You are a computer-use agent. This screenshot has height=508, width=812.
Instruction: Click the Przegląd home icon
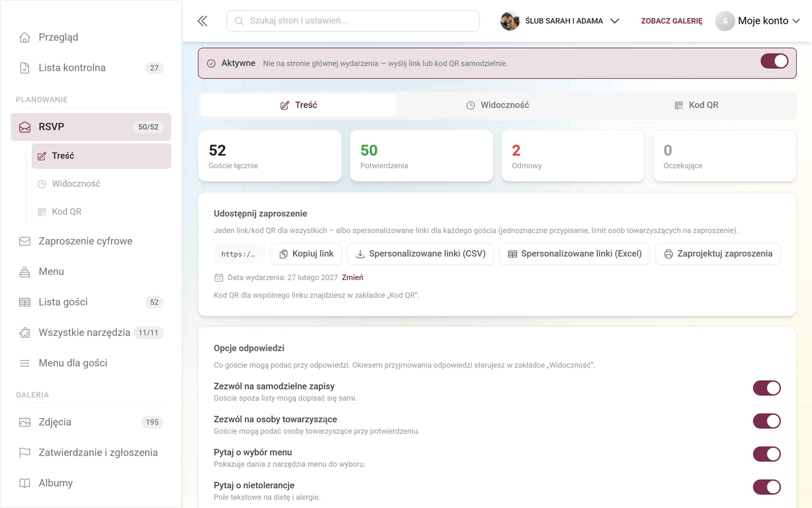25,37
